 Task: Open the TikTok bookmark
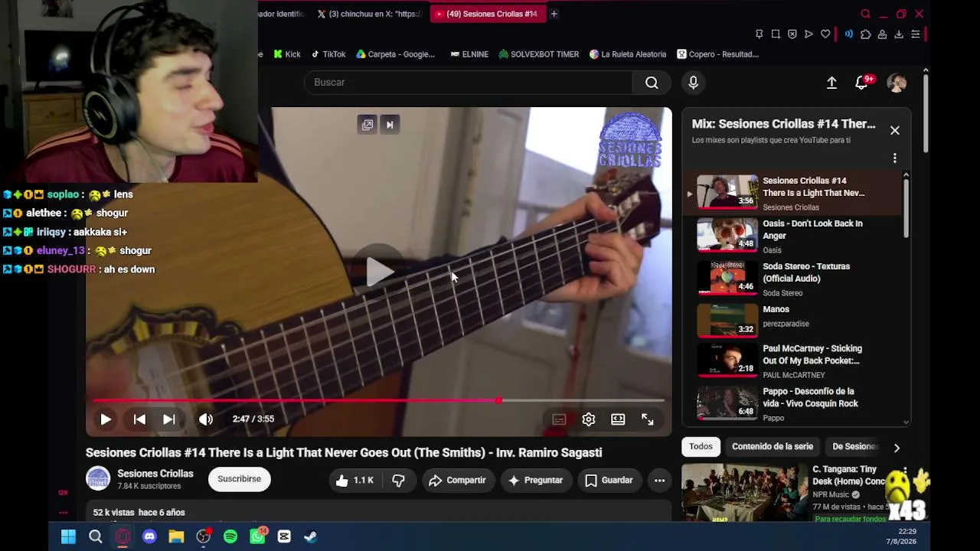tap(328, 54)
